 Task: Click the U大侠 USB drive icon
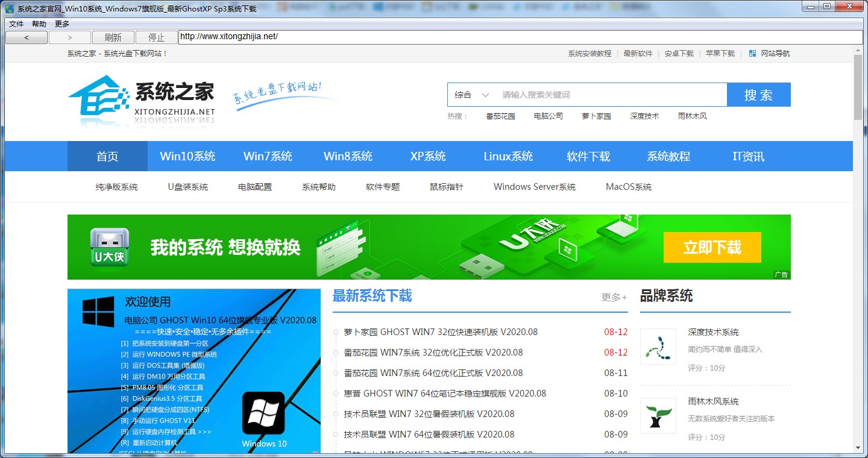click(109, 247)
